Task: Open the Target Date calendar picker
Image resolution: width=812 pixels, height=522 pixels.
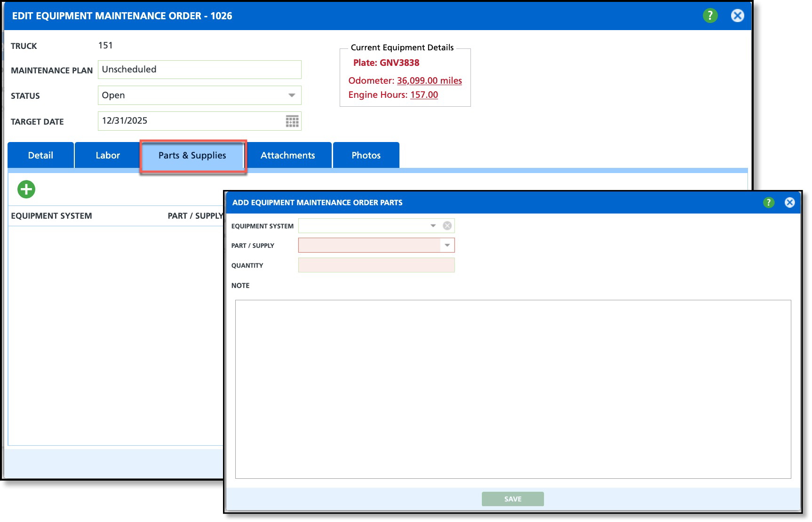Action: pos(292,121)
